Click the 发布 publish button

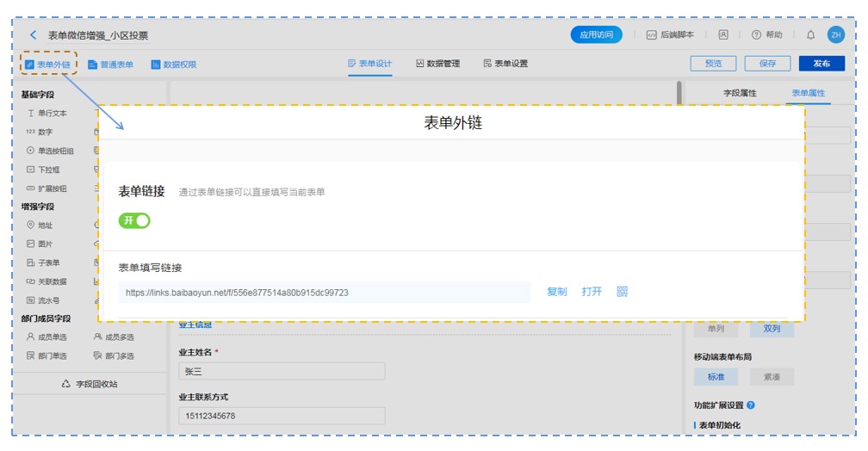821,64
